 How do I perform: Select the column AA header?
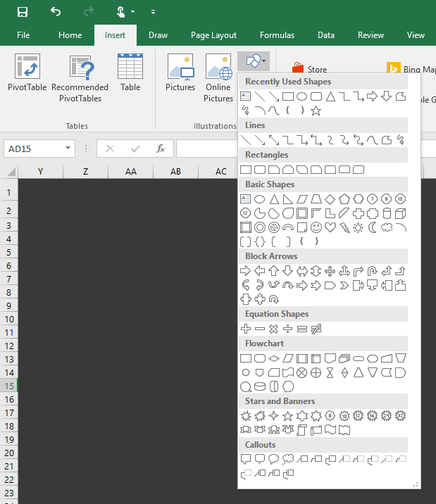130,172
